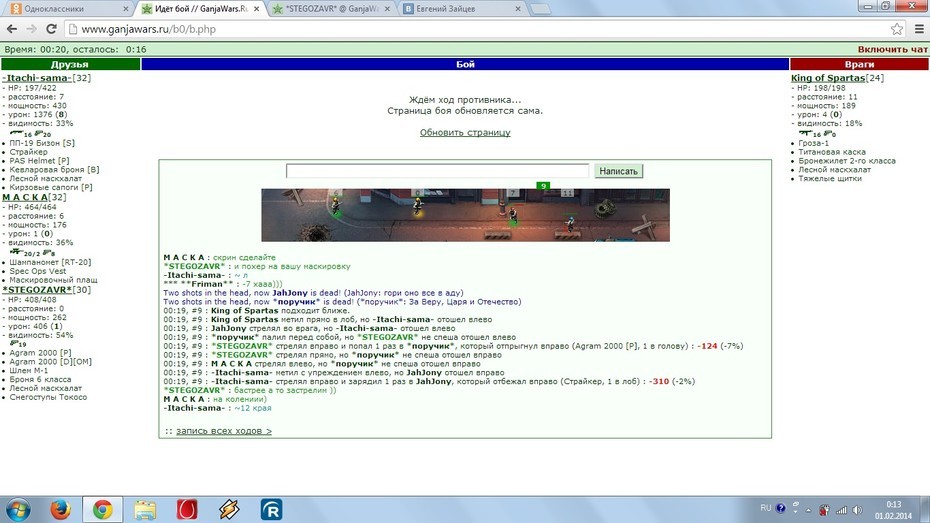Click Кевларовая броня [B] item

coord(55,170)
